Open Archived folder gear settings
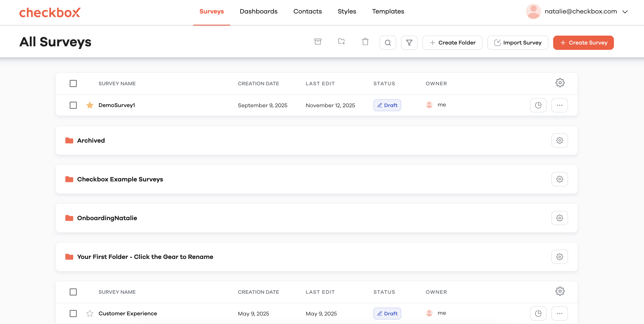The width and height of the screenshot is (644, 324). [x=559, y=140]
